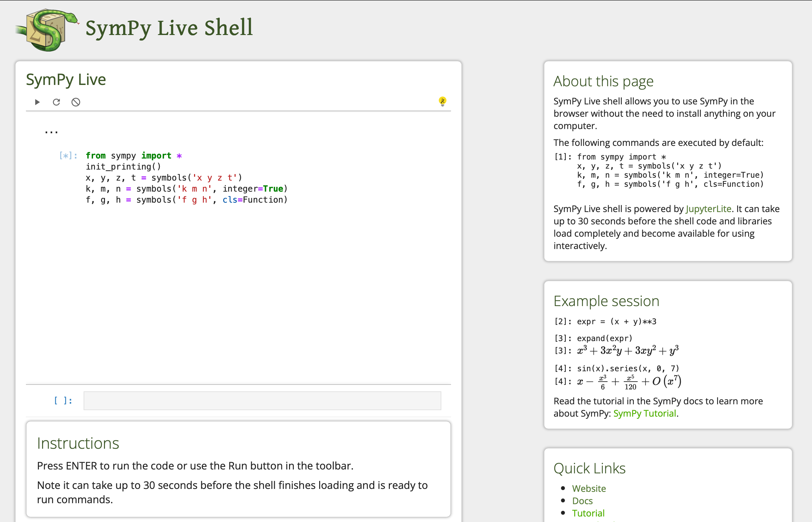Click the '[ ]:' empty input prompt
Viewport: 812px width, 522px height.
pyautogui.click(x=64, y=401)
